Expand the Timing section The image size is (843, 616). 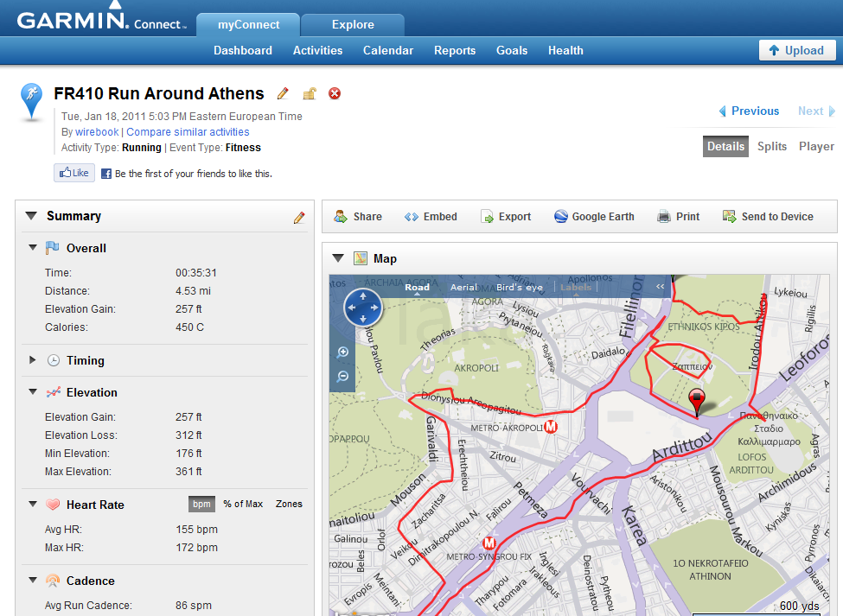point(33,359)
